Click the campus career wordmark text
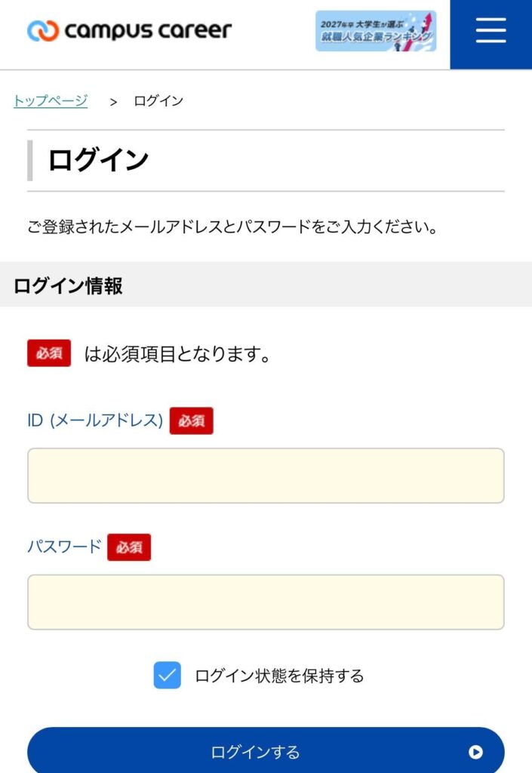Image resolution: width=532 pixels, height=773 pixels. point(148,31)
